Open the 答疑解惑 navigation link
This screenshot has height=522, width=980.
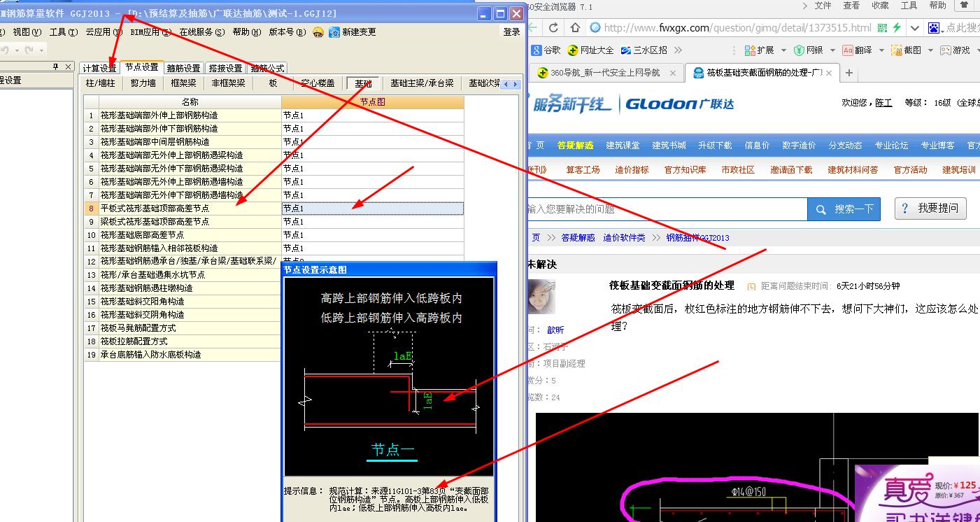coord(575,146)
